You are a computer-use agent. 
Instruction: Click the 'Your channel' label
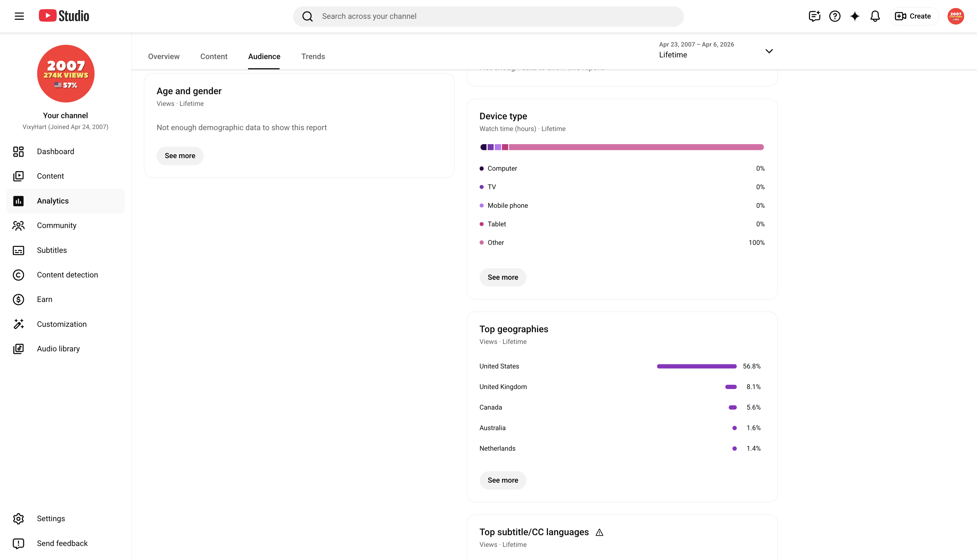(x=65, y=116)
